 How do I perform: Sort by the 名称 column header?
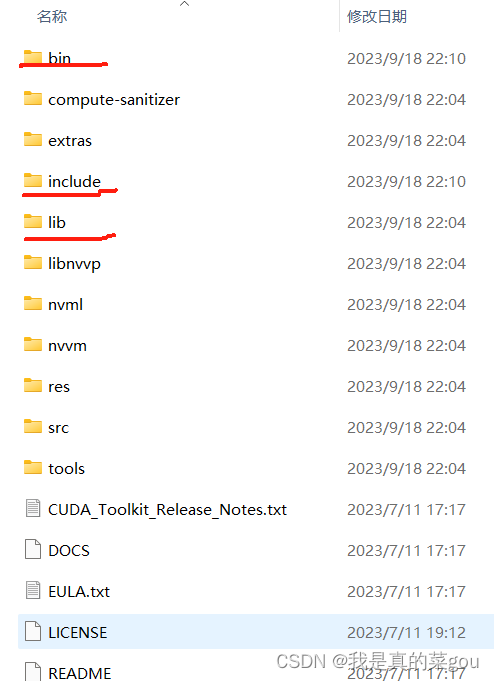(x=52, y=17)
